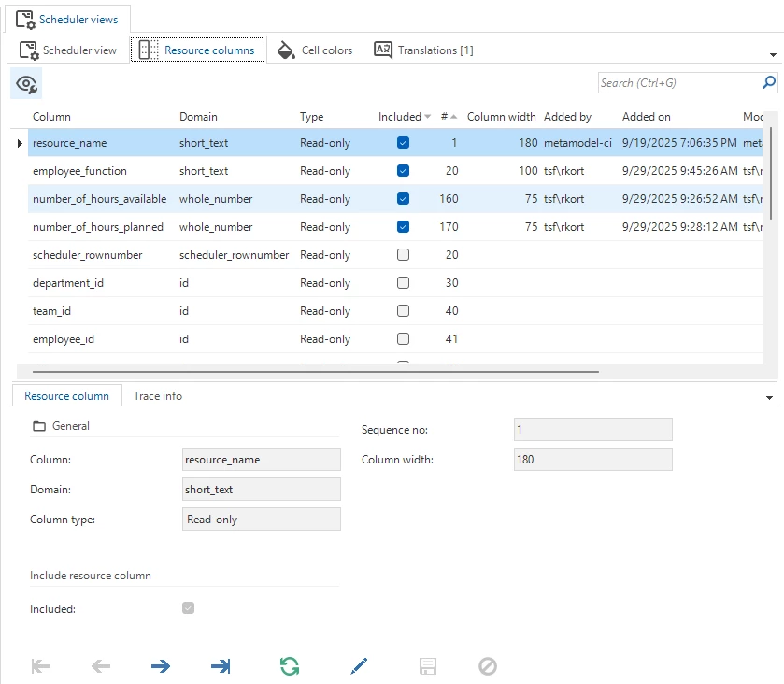
Task: Click the Cell colors paint bucket icon
Action: (284, 50)
